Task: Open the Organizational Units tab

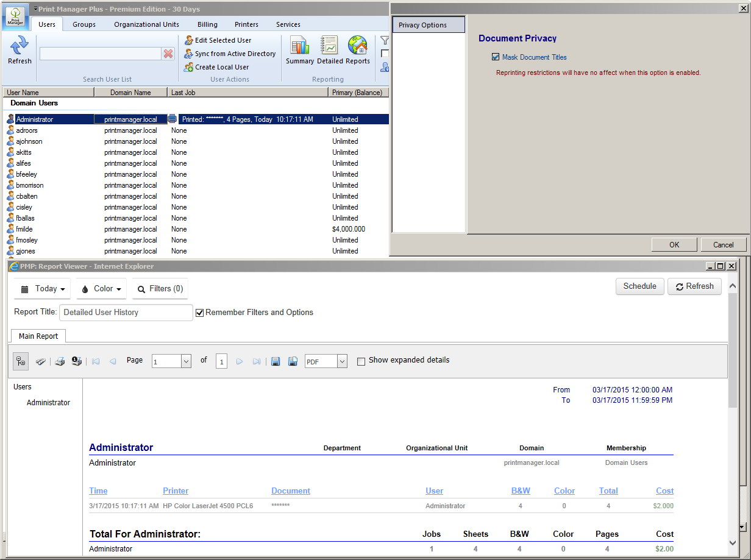Action: (147, 24)
